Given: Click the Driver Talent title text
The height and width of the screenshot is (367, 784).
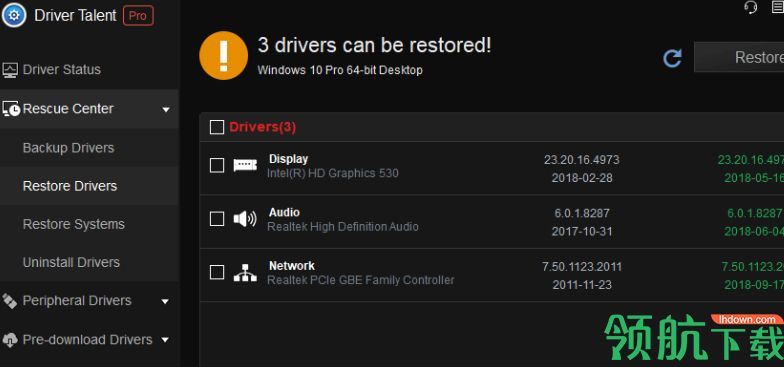Looking at the screenshot, I should click(76, 16).
